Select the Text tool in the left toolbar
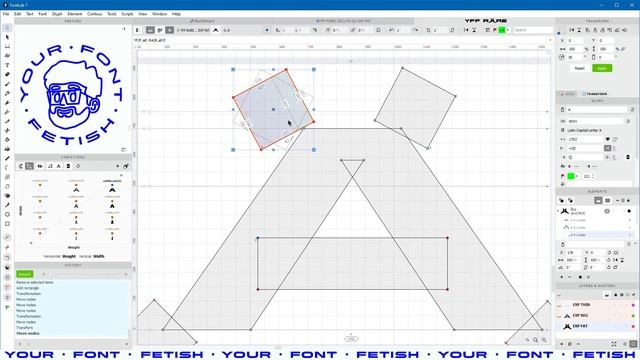640x360 pixels. (7, 65)
